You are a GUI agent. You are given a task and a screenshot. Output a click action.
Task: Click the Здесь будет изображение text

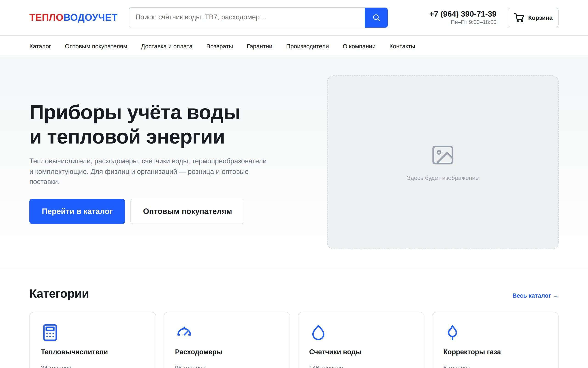click(443, 178)
